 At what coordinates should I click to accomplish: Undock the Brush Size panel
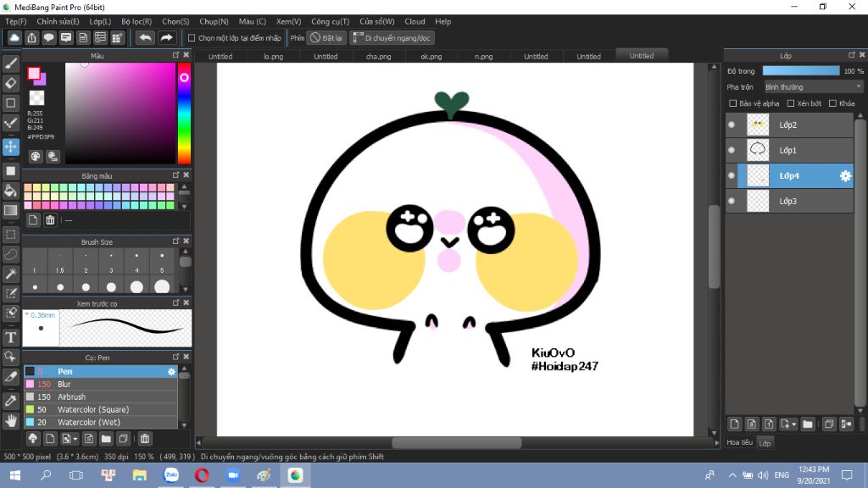[176, 241]
